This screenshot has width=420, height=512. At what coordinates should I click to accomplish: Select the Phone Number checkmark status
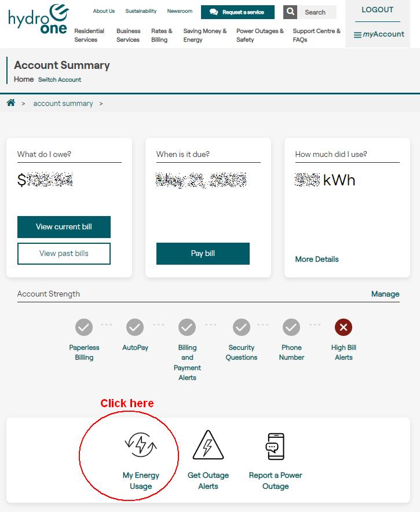291,327
